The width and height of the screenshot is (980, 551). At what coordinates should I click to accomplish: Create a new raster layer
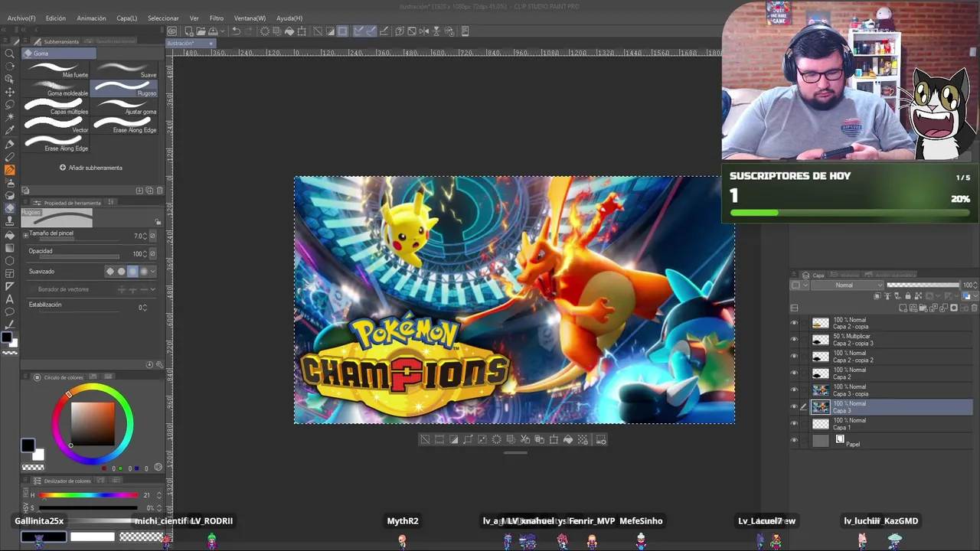903,308
